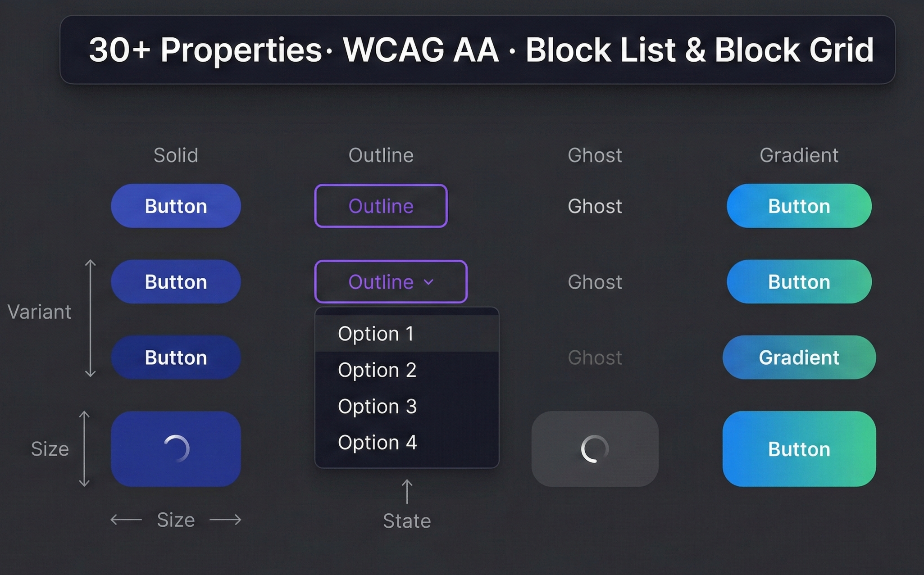Click the chevron arrow in the Outline dropdown

coord(428,282)
